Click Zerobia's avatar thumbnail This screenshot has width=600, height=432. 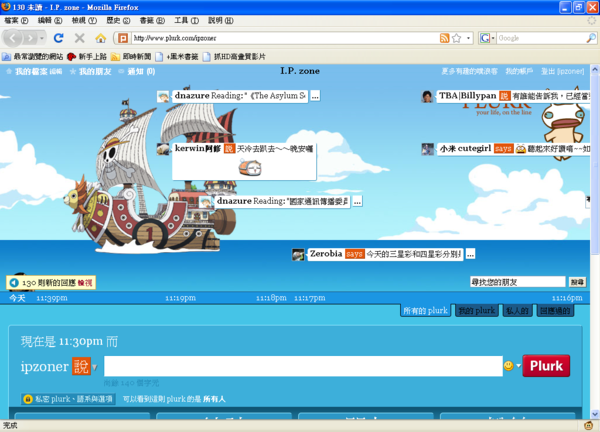(x=298, y=254)
